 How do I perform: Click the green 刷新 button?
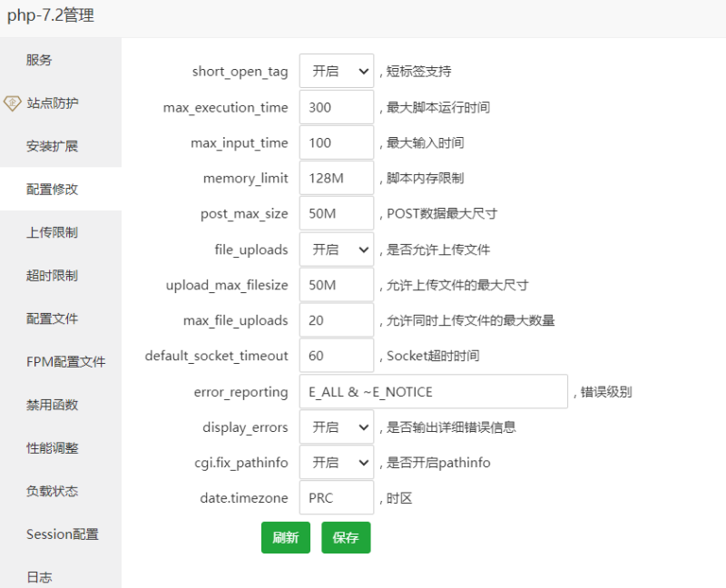point(286,537)
